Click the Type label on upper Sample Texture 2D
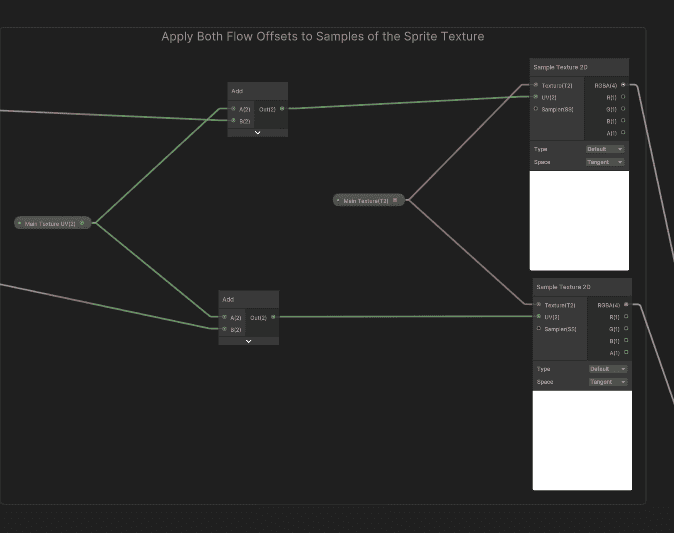This screenshot has width=674, height=533. click(x=540, y=149)
